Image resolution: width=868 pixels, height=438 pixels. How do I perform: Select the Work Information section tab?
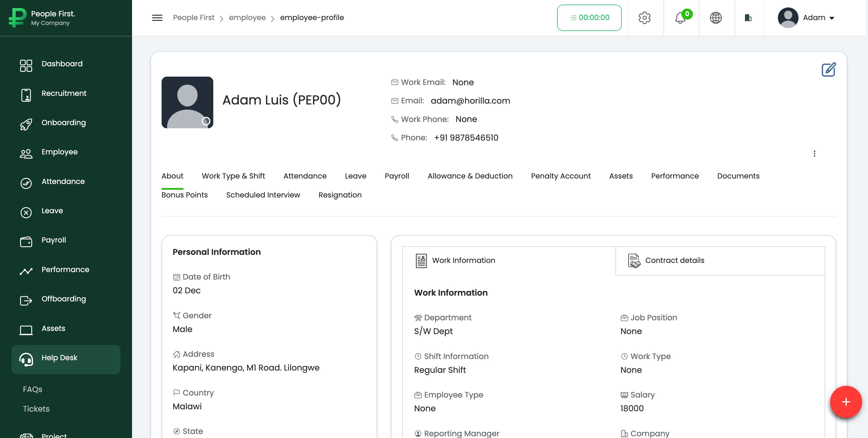pos(509,260)
